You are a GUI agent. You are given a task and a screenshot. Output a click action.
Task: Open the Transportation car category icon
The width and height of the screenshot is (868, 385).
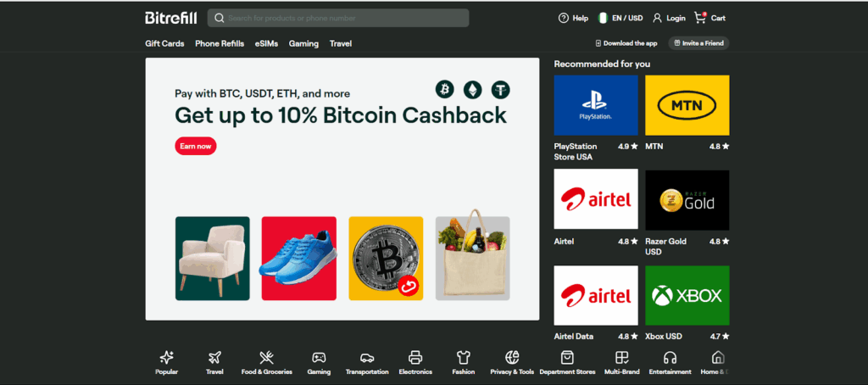[367, 357]
